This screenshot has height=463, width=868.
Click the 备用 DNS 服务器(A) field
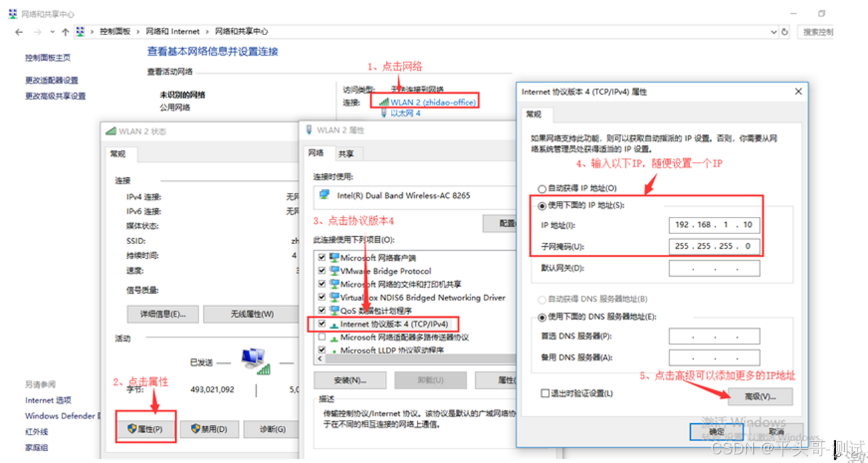tap(714, 358)
